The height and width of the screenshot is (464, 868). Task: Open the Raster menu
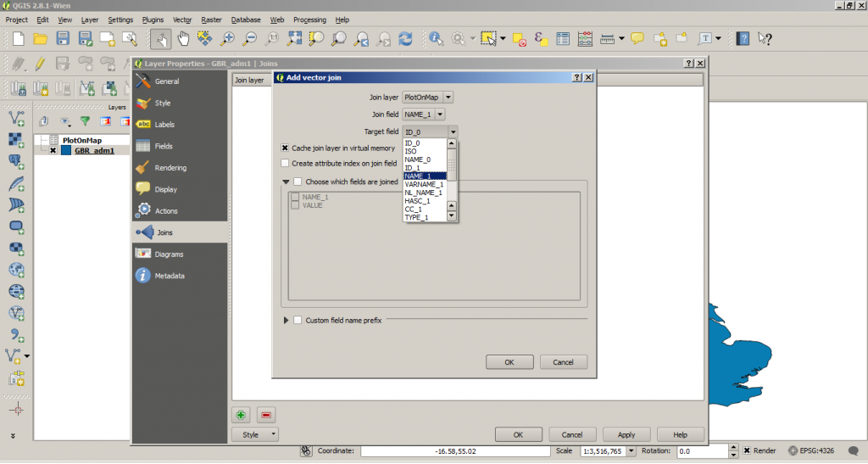click(211, 20)
